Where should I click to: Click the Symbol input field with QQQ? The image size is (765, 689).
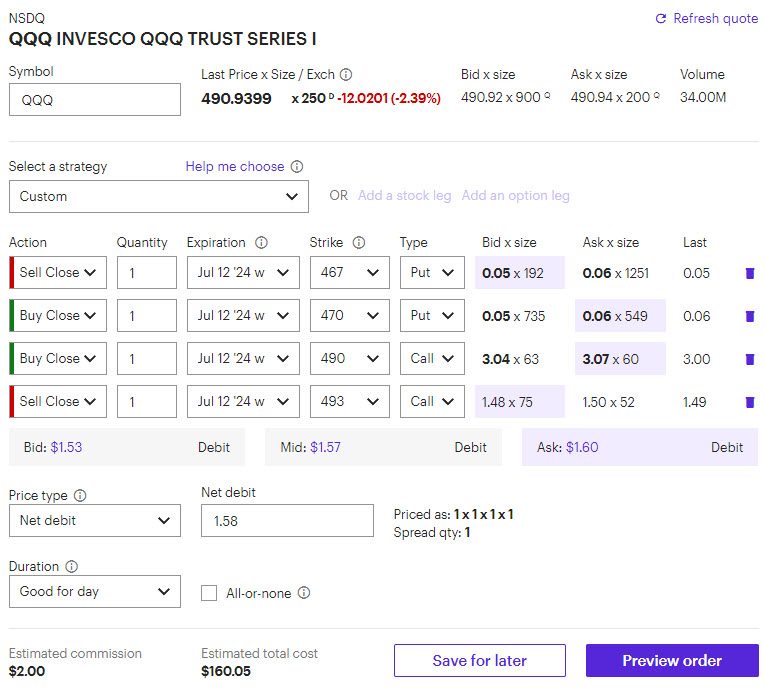coord(95,100)
